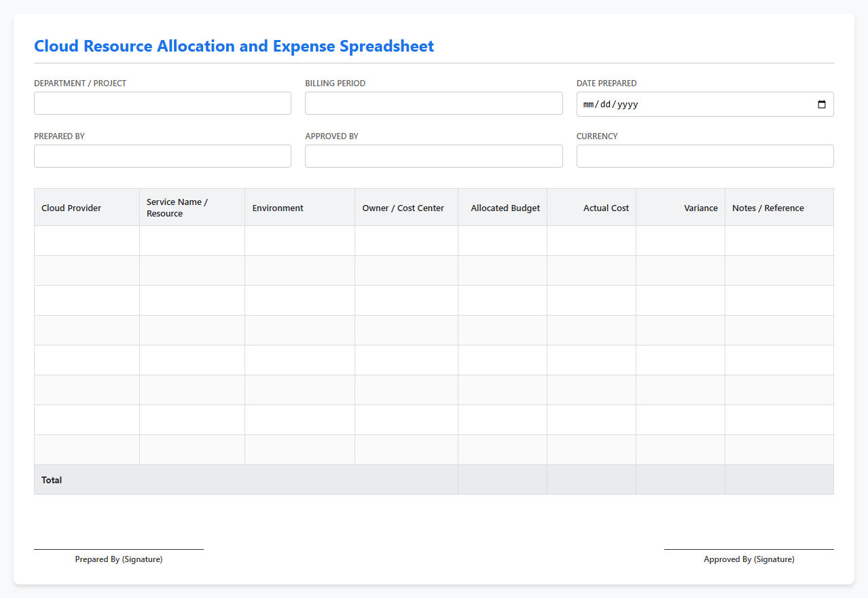Click the Actual Cost column header

click(x=592, y=208)
